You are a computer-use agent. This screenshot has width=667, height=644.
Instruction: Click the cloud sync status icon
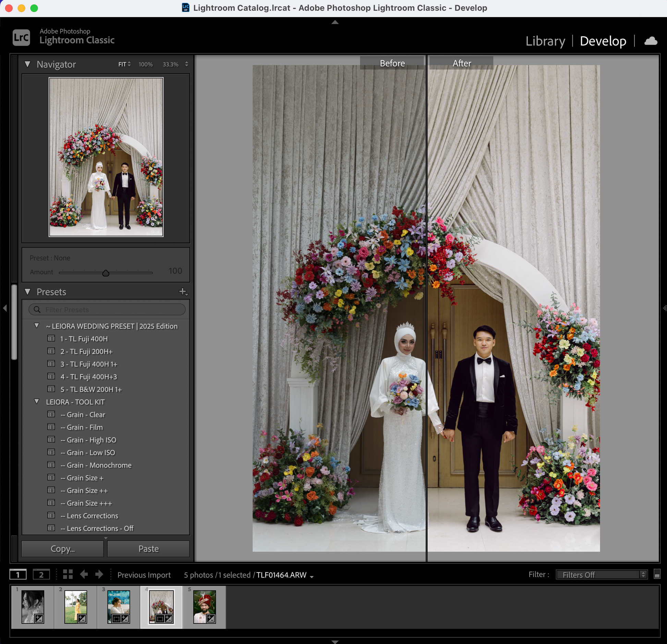coord(650,41)
